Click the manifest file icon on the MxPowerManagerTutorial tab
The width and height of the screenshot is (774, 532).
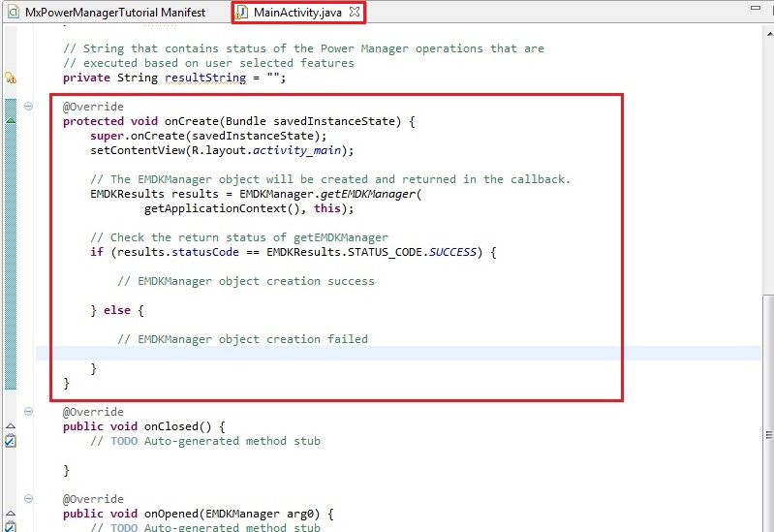pyautogui.click(x=12, y=13)
